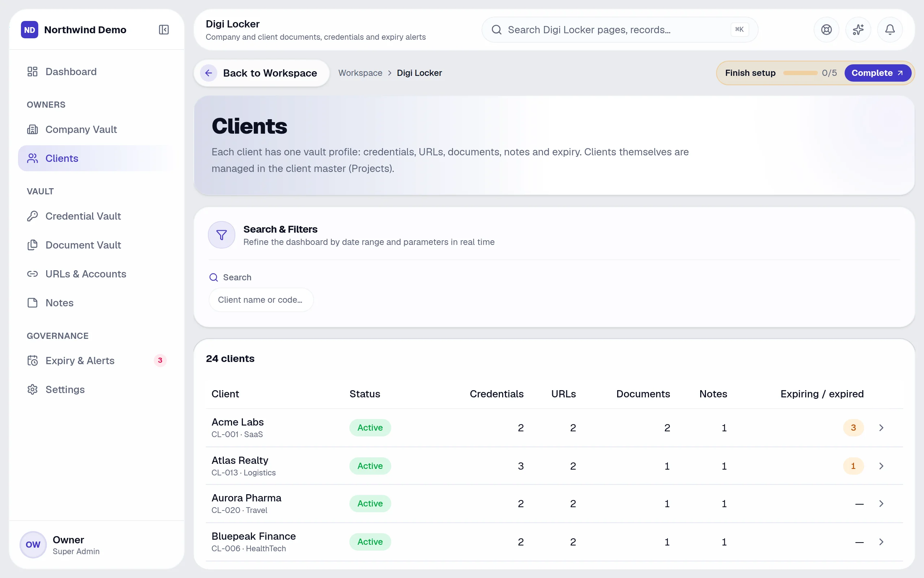Click Atlas Realty expiring count 1
The image size is (924, 578).
click(853, 466)
